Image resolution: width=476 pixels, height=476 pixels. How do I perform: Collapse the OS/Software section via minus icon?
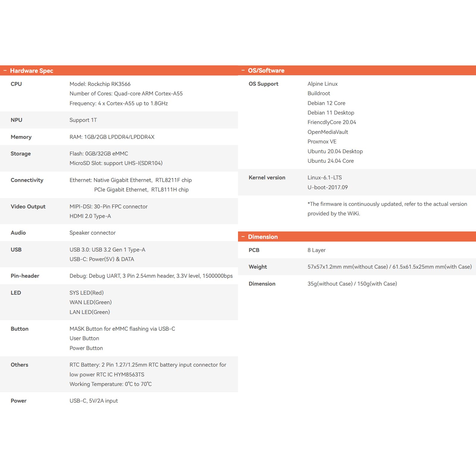pyautogui.click(x=243, y=71)
